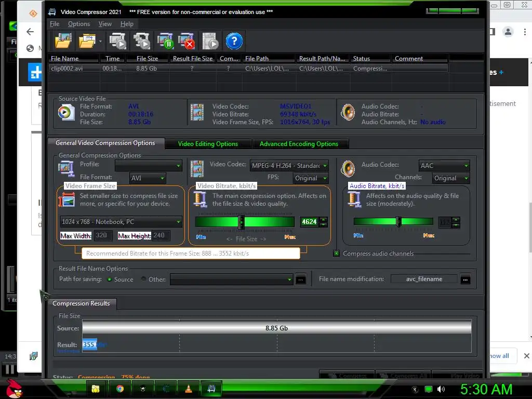Open a video file with the folder-filmstrip icon
The height and width of the screenshot is (399, 532).
pos(63,41)
